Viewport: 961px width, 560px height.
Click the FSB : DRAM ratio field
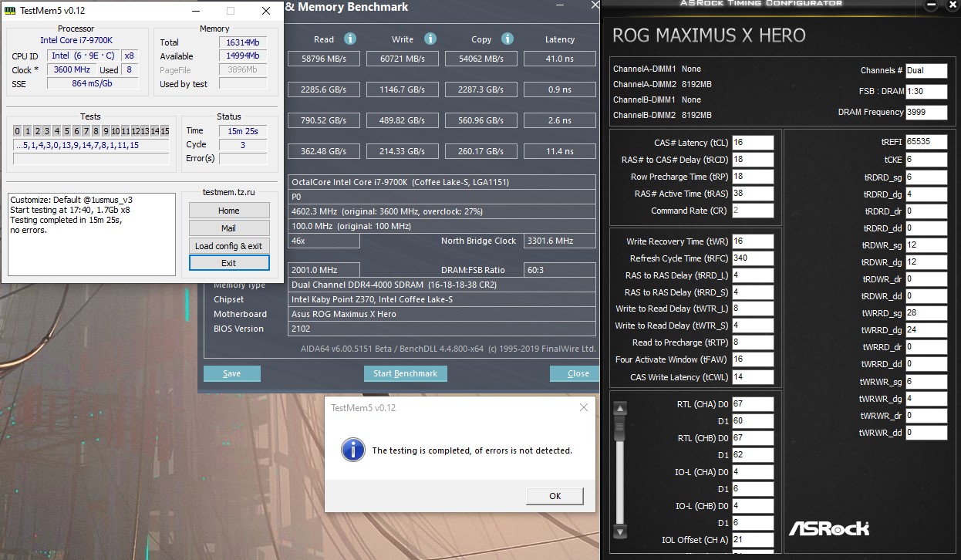926,91
